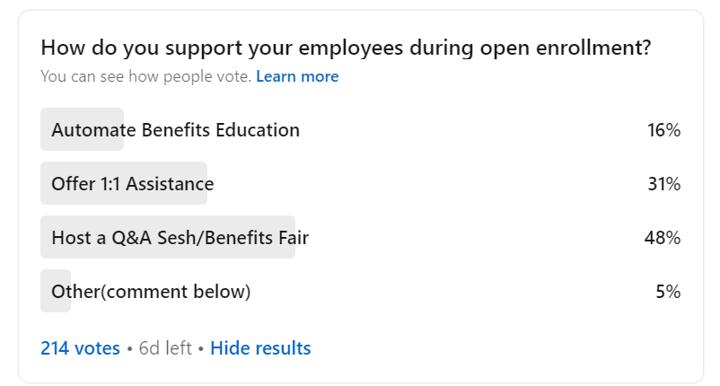View the 214 votes list
The image size is (720, 386).
tap(80, 348)
